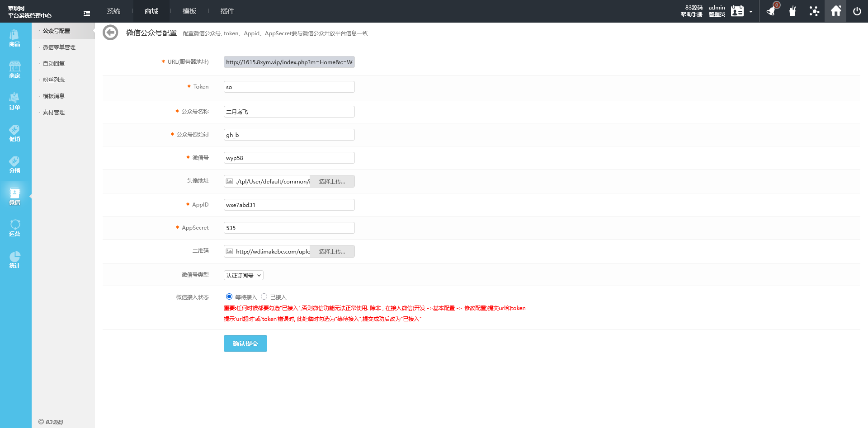Select the 已接入 radio button
868x428 pixels.
[x=264, y=296]
